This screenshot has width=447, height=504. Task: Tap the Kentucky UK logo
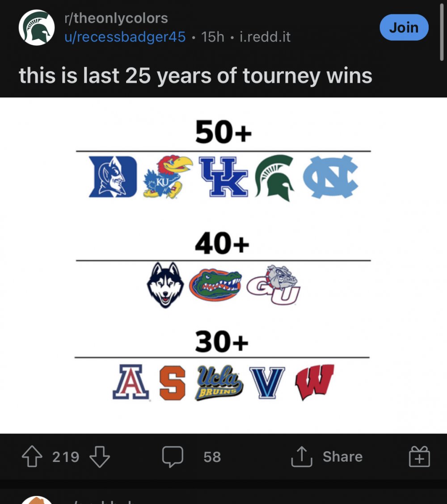click(x=223, y=177)
